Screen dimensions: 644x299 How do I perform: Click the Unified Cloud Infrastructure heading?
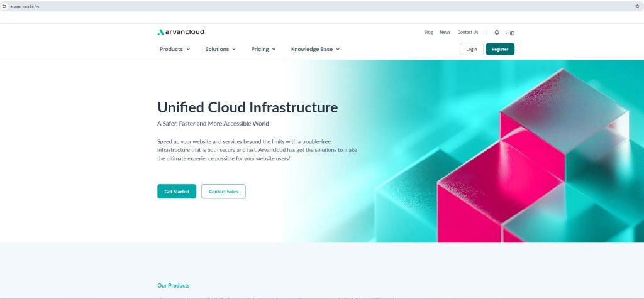(x=247, y=107)
